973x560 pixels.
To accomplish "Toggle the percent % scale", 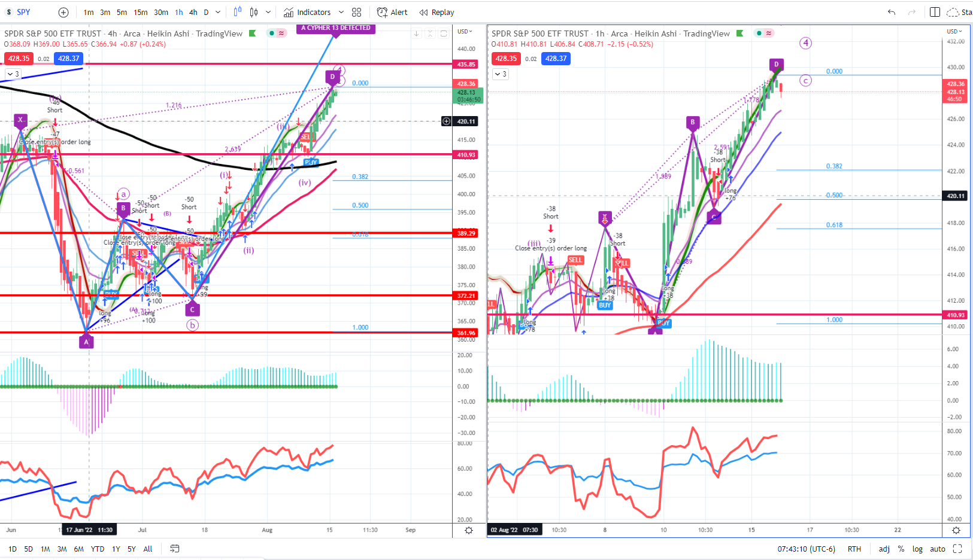I will pyautogui.click(x=901, y=549).
